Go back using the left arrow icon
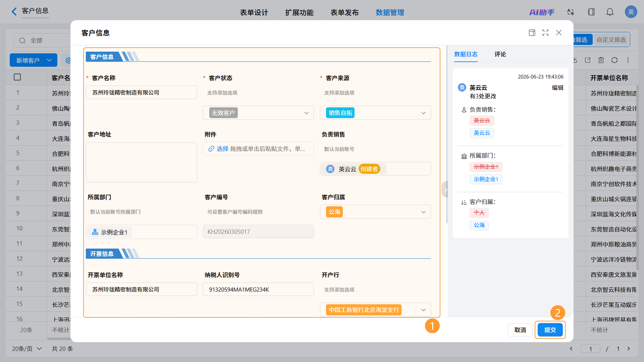Viewport: 644px width, 362px height. point(14,12)
